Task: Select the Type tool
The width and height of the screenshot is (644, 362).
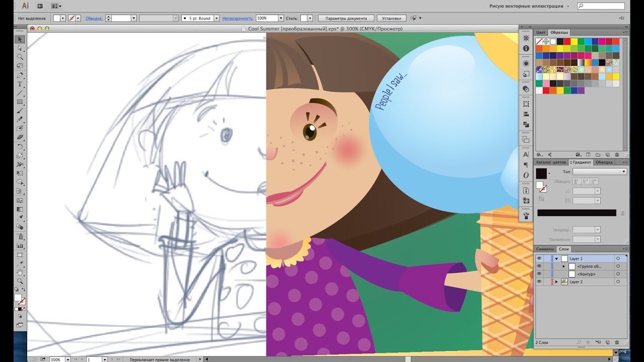Action: coord(20,84)
